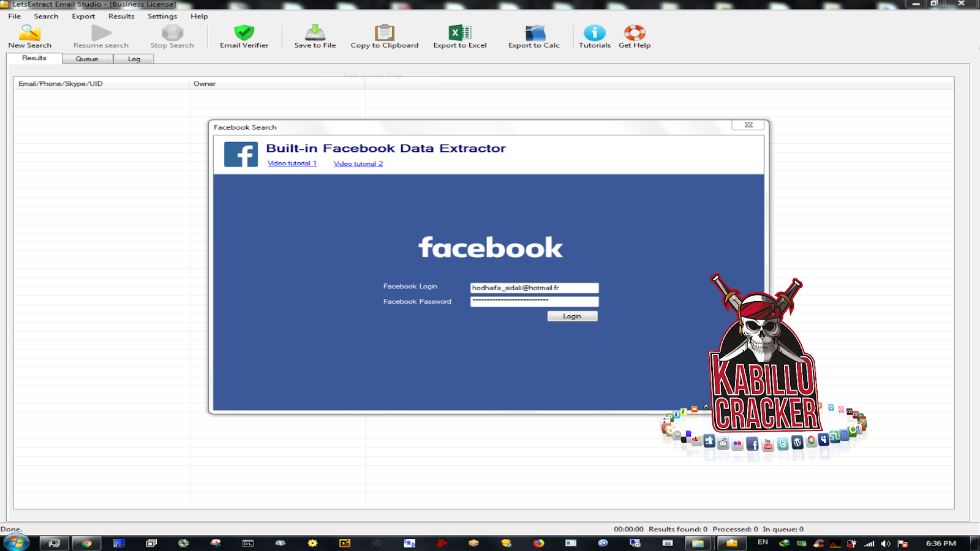The height and width of the screenshot is (551, 980).
Task: Copy results using Copy to Clipboard
Action: coord(385,36)
